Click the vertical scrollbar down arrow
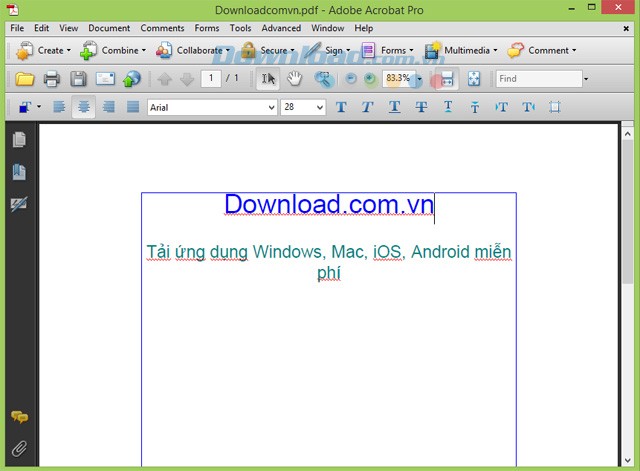This screenshot has width=640, height=471. pos(628,460)
